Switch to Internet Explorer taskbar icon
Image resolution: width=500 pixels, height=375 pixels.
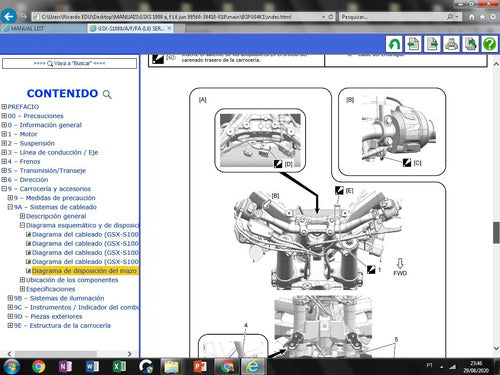point(253,367)
